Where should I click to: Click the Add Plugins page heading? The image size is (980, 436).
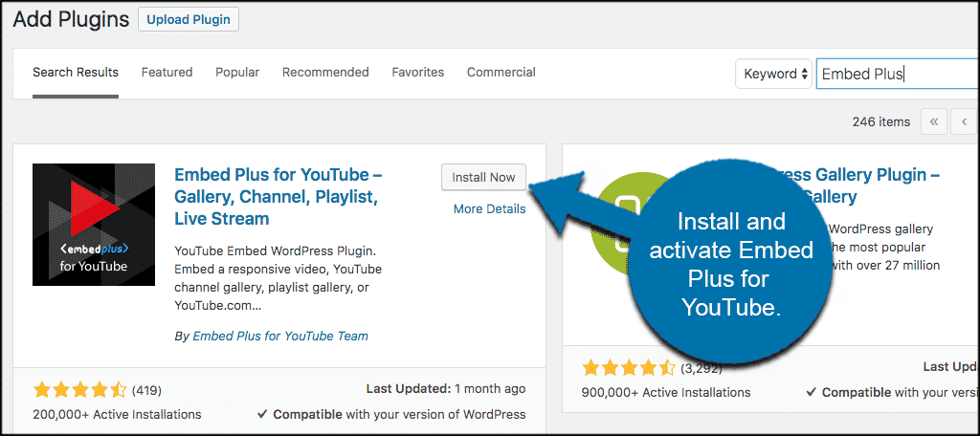point(71,19)
